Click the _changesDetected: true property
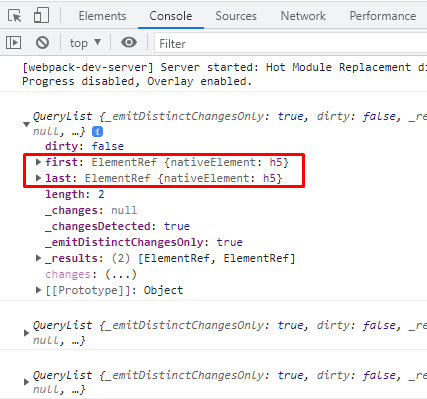The image size is (427, 399). [117, 226]
